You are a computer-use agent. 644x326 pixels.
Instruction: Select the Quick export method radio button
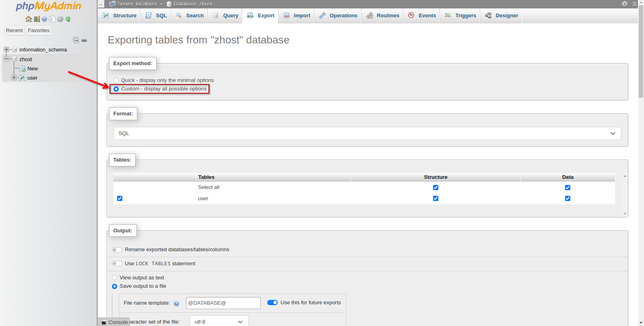[116, 80]
